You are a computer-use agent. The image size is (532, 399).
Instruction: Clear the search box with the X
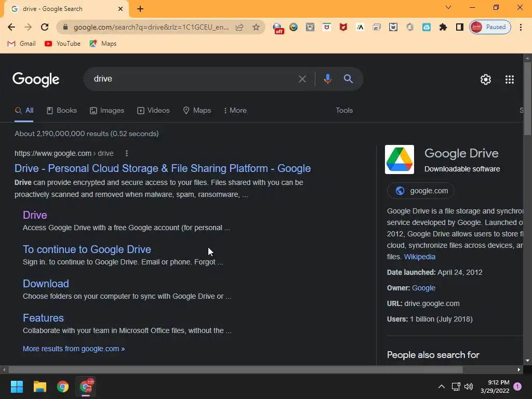(302, 79)
